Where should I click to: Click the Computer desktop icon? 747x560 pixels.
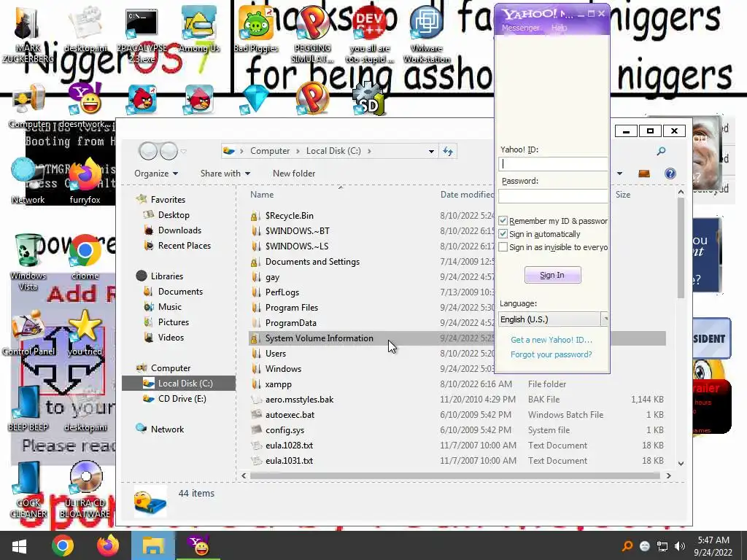click(x=29, y=106)
